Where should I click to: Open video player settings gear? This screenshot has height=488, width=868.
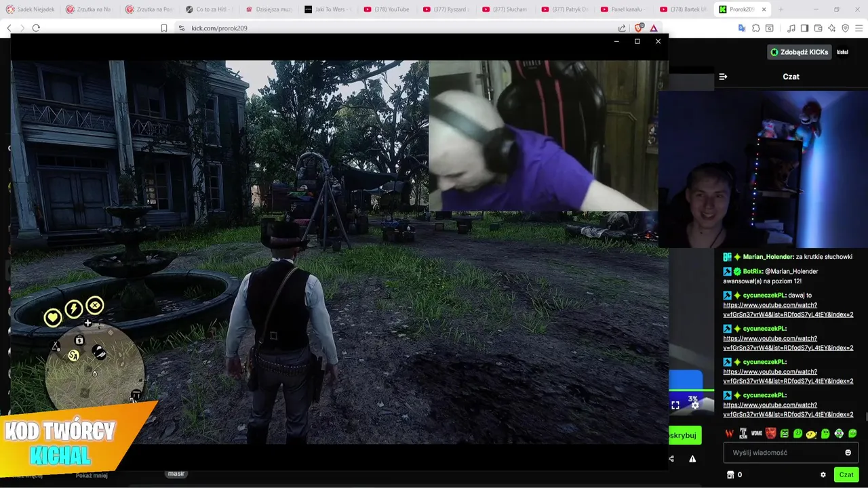pyautogui.click(x=695, y=405)
